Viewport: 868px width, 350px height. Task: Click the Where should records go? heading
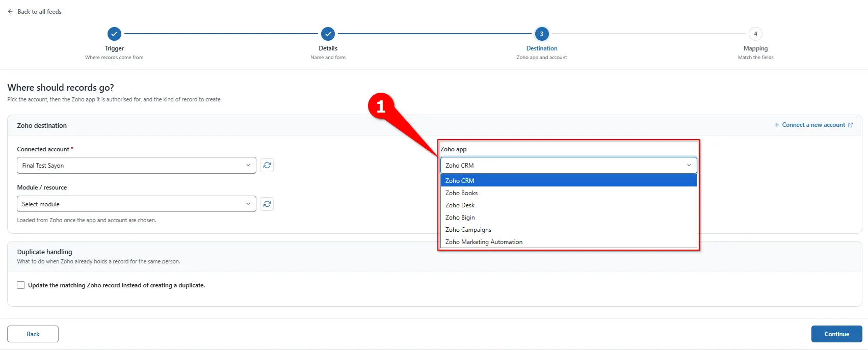[x=61, y=88]
